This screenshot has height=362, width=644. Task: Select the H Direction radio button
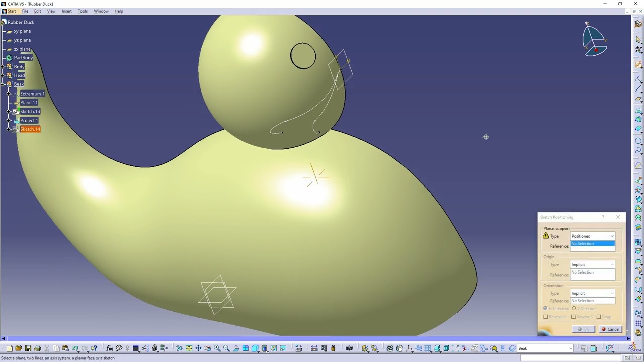pos(545,308)
